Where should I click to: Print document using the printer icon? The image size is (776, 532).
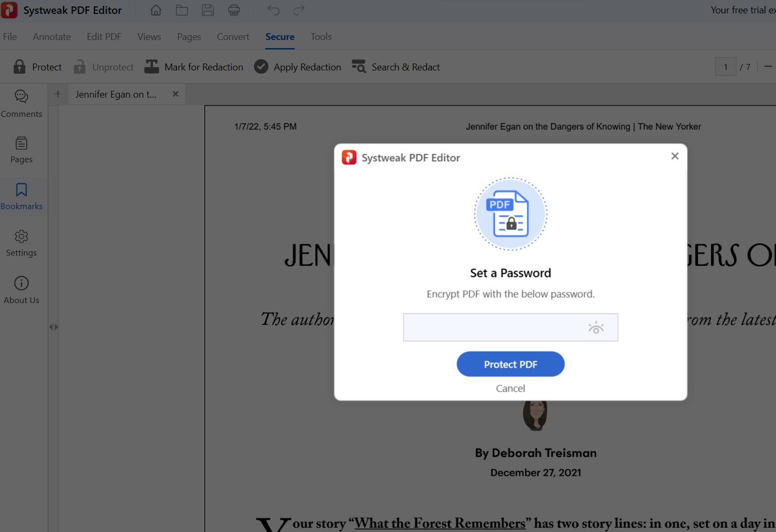pos(234,10)
